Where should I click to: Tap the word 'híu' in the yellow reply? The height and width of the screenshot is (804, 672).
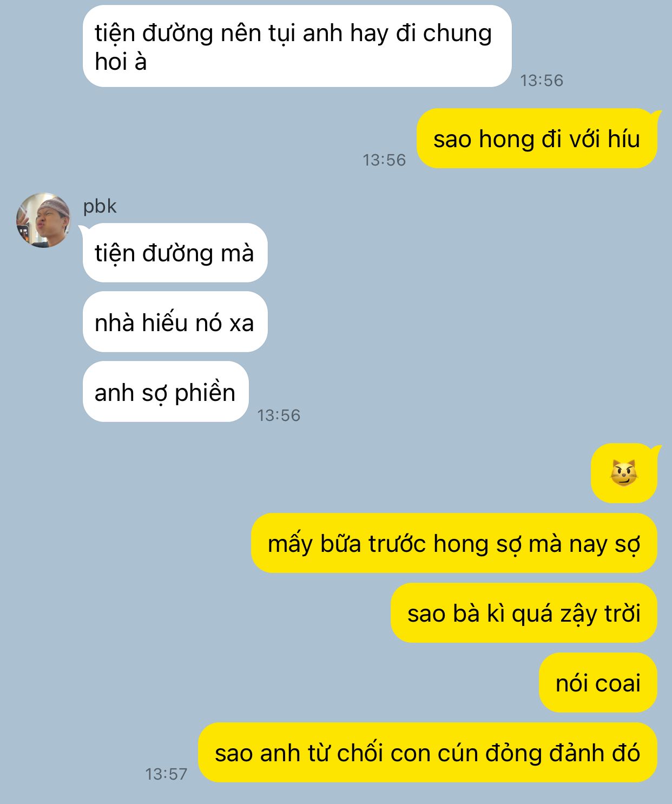pyautogui.click(x=624, y=139)
